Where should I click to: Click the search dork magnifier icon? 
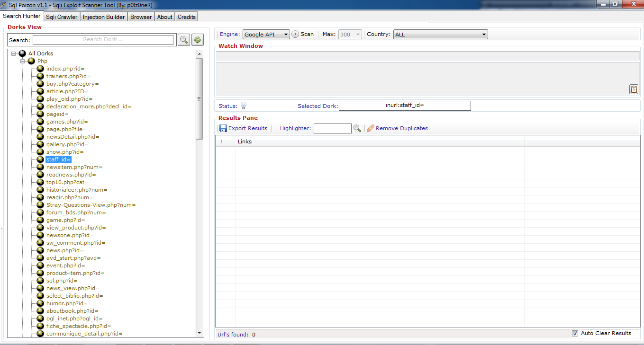[183, 40]
